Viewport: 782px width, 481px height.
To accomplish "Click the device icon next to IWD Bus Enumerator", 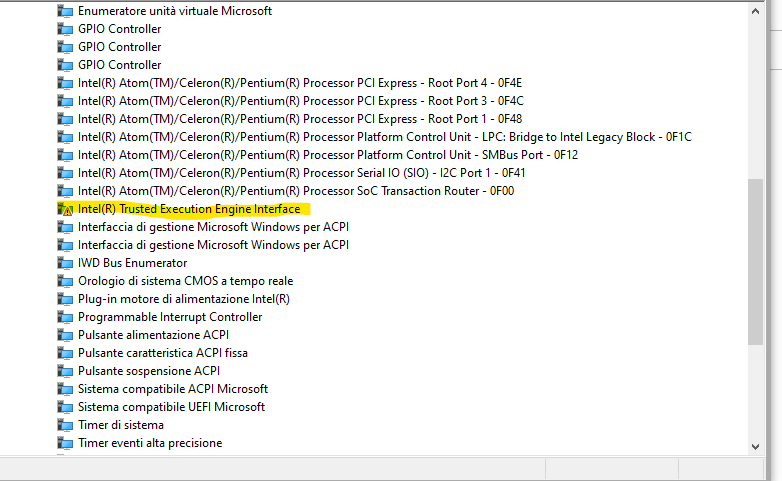I will pyautogui.click(x=66, y=263).
